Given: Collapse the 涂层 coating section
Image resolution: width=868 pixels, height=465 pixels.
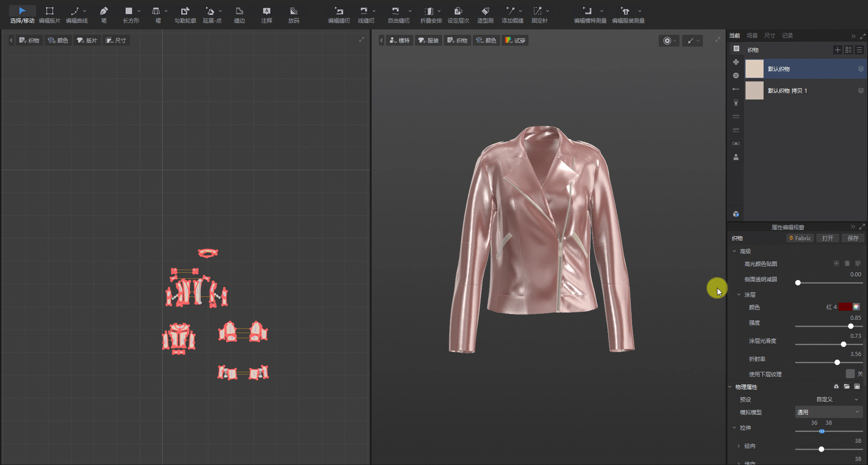Looking at the screenshot, I should coord(739,294).
